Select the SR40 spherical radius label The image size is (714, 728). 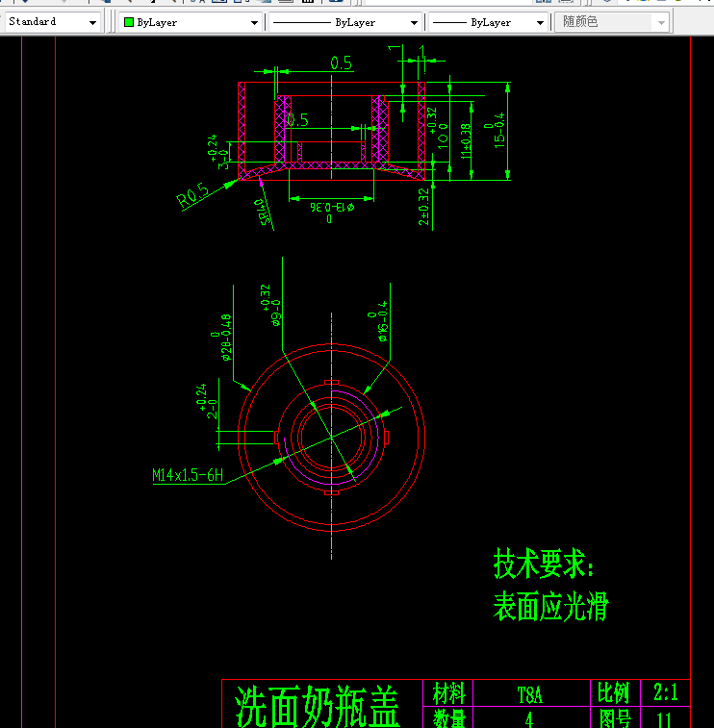click(262, 213)
